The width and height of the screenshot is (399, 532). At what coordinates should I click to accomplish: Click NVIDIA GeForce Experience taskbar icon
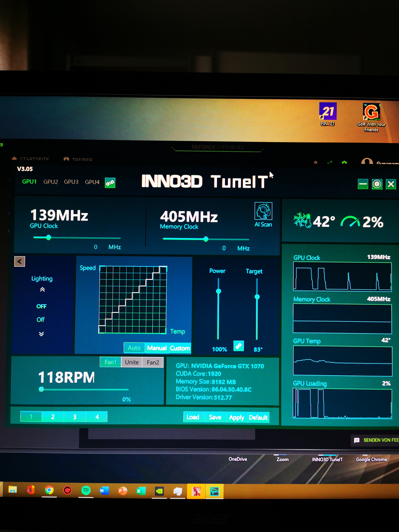(x=159, y=491)
